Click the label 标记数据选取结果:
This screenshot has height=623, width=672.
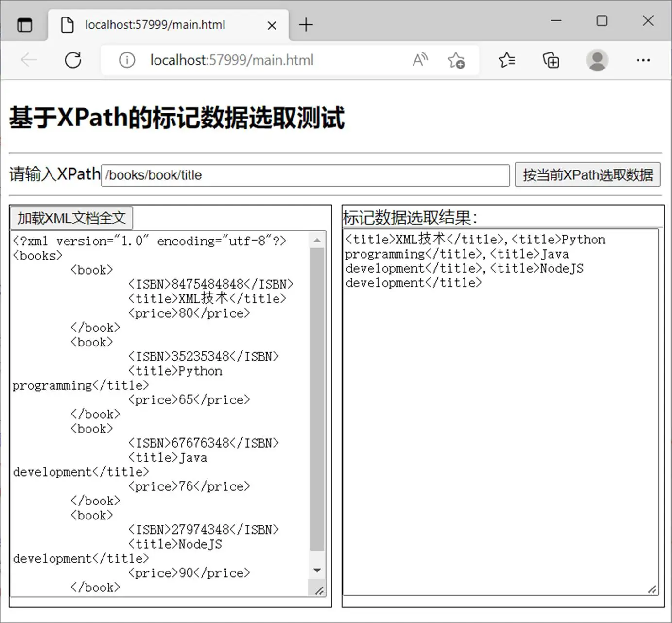coord(410,218)
